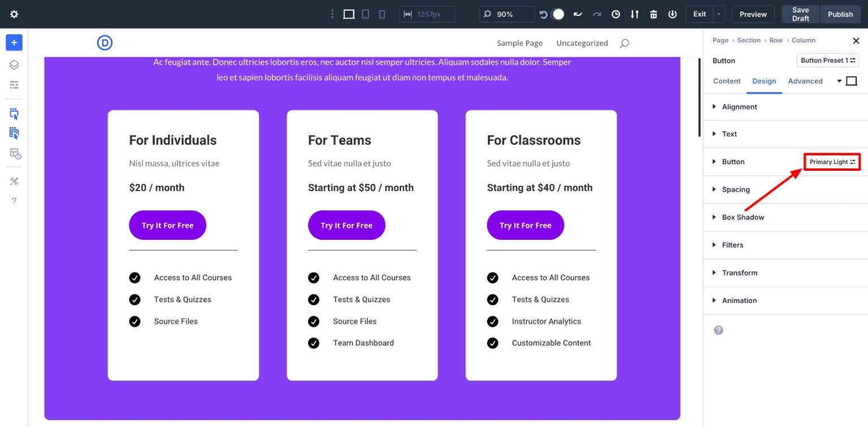
Task: Click the undo arrow in the toolbar
Action: [542, 14]
